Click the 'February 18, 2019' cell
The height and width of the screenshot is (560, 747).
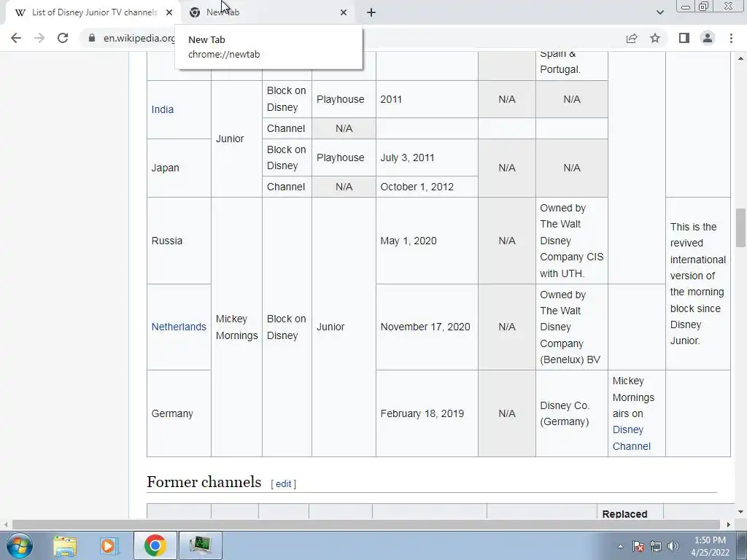427,413
